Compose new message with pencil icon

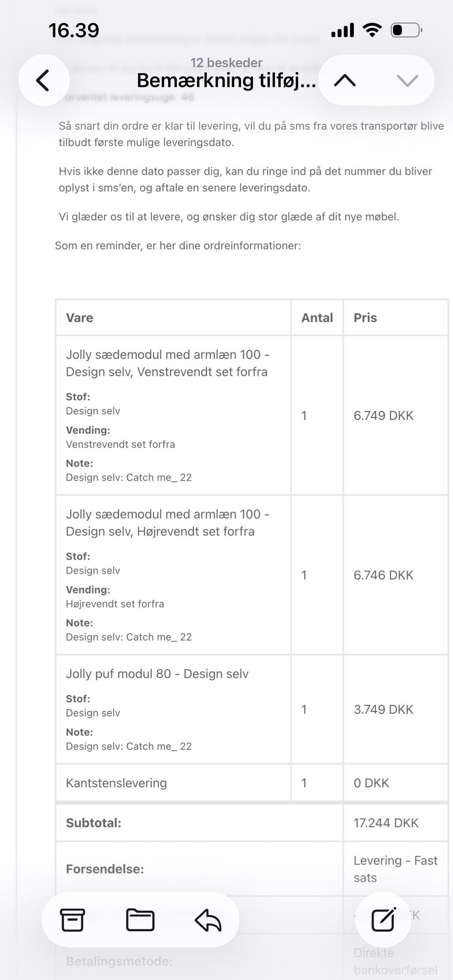click(383, 920)
